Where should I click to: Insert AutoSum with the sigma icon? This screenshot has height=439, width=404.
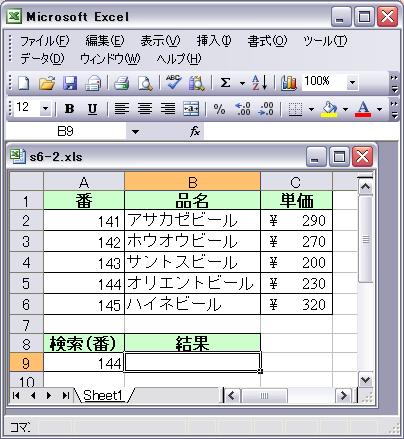226,83
